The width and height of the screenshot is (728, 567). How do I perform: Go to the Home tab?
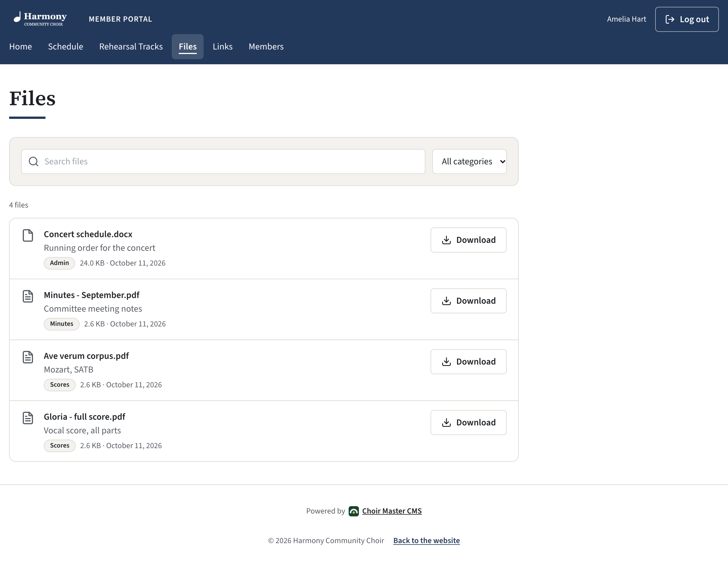[x=21, y=47]
